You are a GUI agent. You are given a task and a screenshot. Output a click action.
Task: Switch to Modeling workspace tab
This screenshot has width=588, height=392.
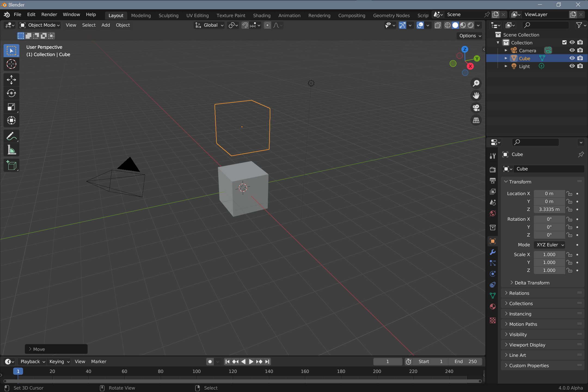click(141, 16)
